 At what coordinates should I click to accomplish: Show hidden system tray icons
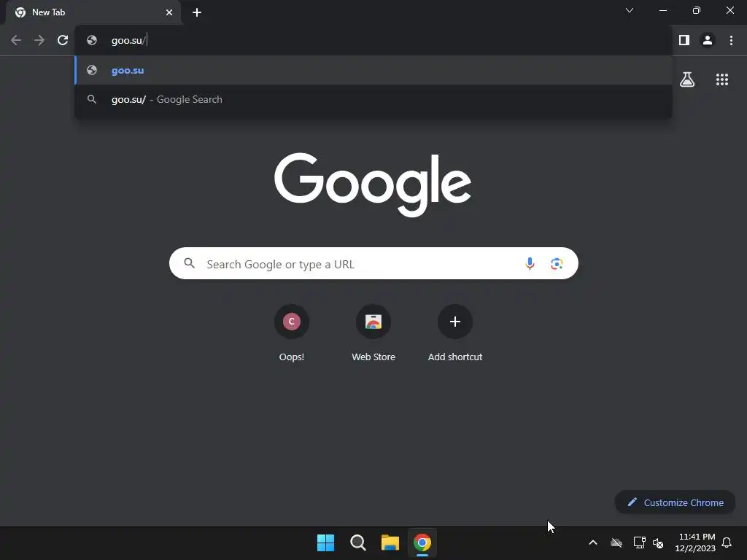point(593,542)
